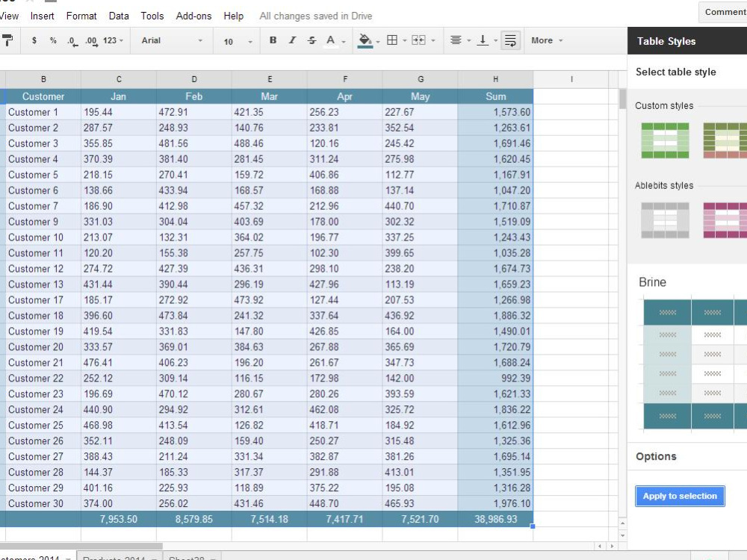
Task: Expand merge cells dropdown arrow
Action: pyautogui.click(x=433, y=41)
